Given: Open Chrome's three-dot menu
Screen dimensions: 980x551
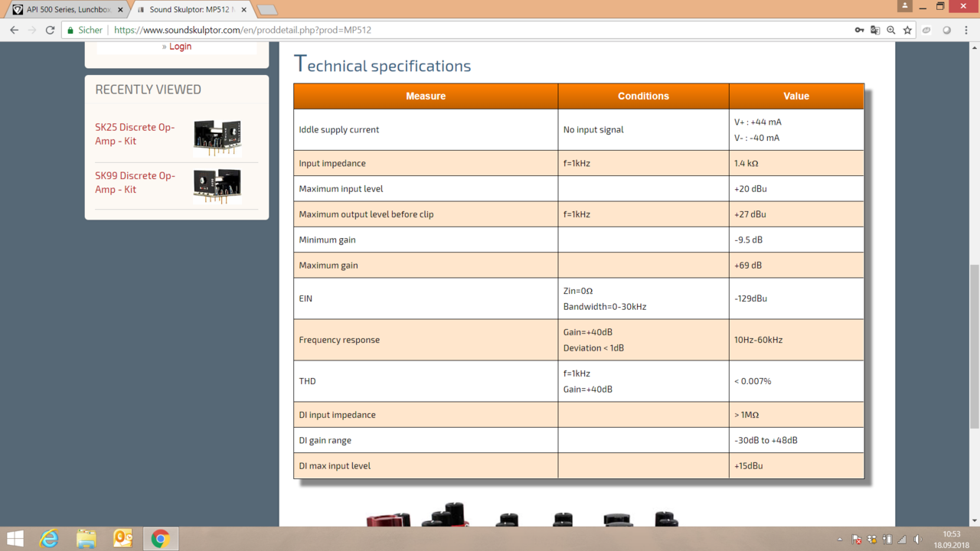Looking at the screenshot, I should pos(966,30).
